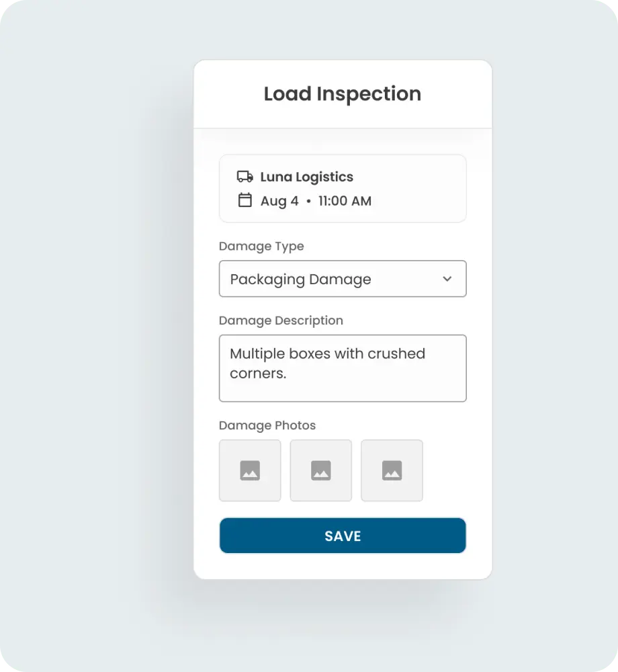The image size is (618, 672).
Task: Select the calendar icon next to Aug 4
Action: 245,201
